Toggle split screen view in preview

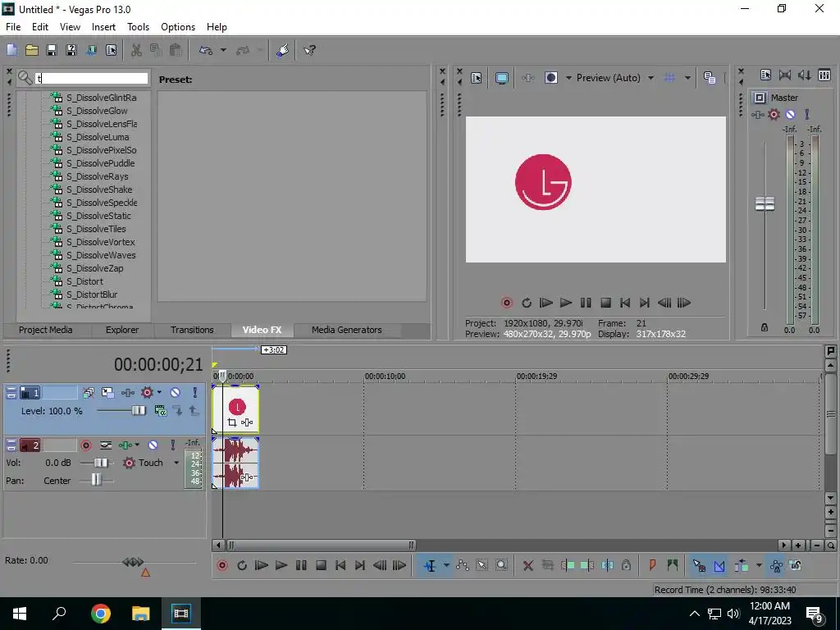(551, 78)
